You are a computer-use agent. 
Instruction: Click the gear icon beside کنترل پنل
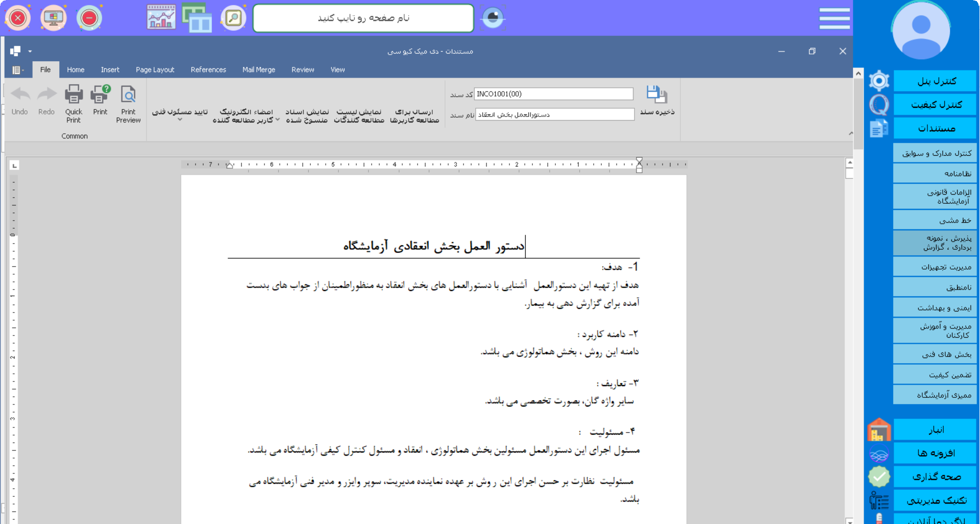click(x=879, y=81)
